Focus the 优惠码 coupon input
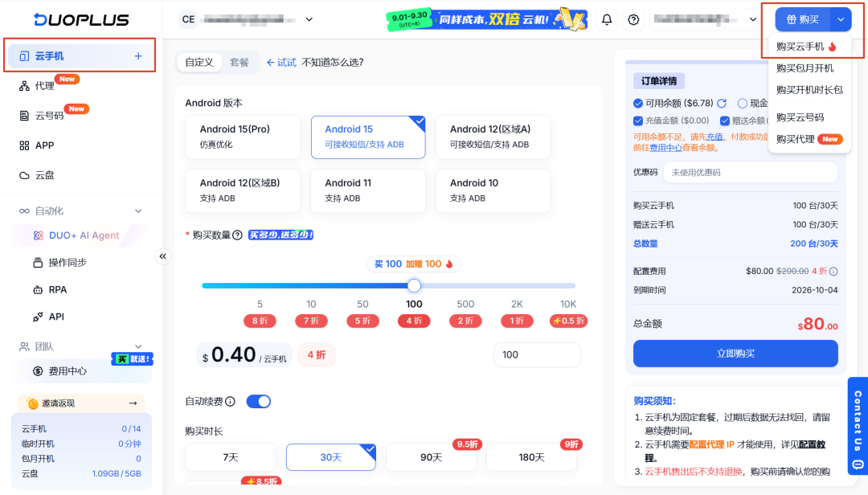This screenshot has width=868, height=495. pyautogui.click(x=750, y=173)
